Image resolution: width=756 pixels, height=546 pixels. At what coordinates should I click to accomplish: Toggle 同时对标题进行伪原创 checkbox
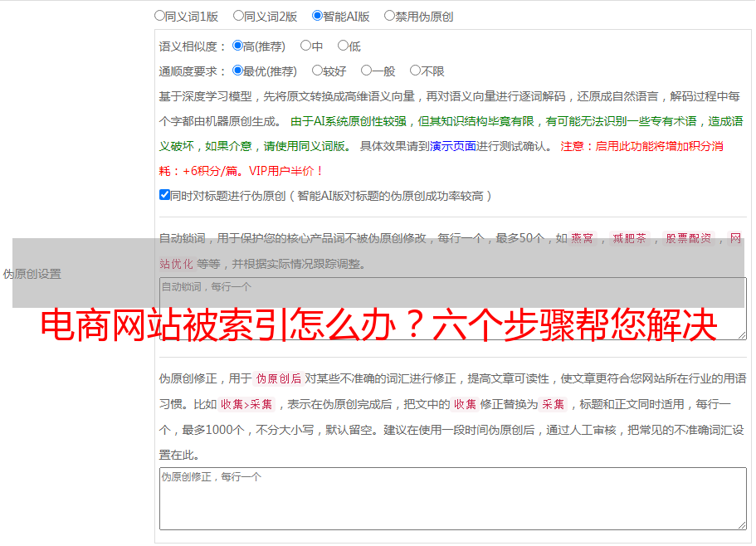[x=164, y=195]
